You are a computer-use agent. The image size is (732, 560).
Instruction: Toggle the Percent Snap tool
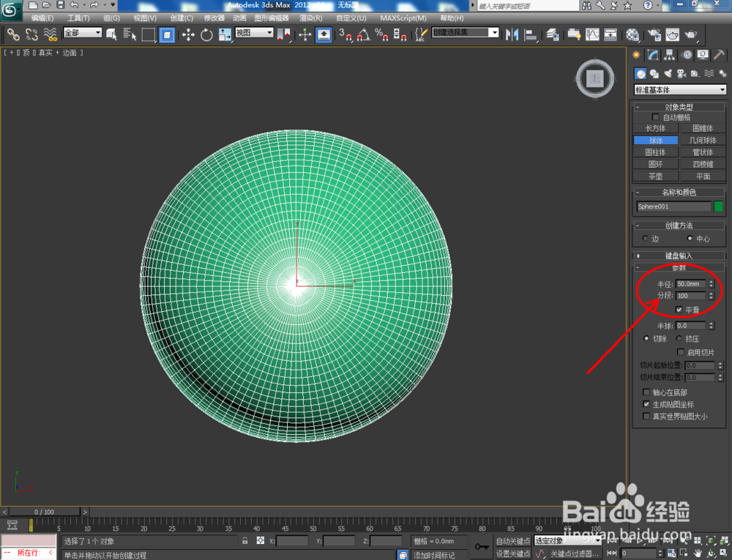tap(381, 34)
